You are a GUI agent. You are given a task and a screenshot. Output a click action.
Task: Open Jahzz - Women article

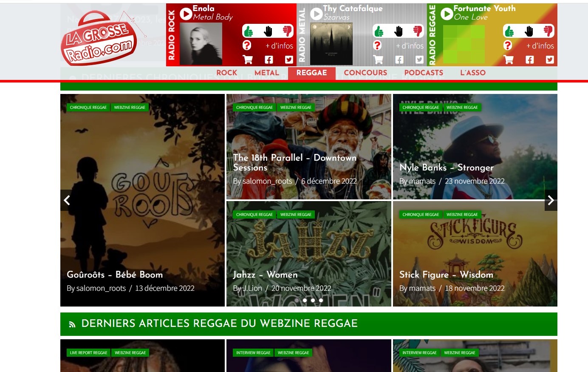[x=265, y=275]
